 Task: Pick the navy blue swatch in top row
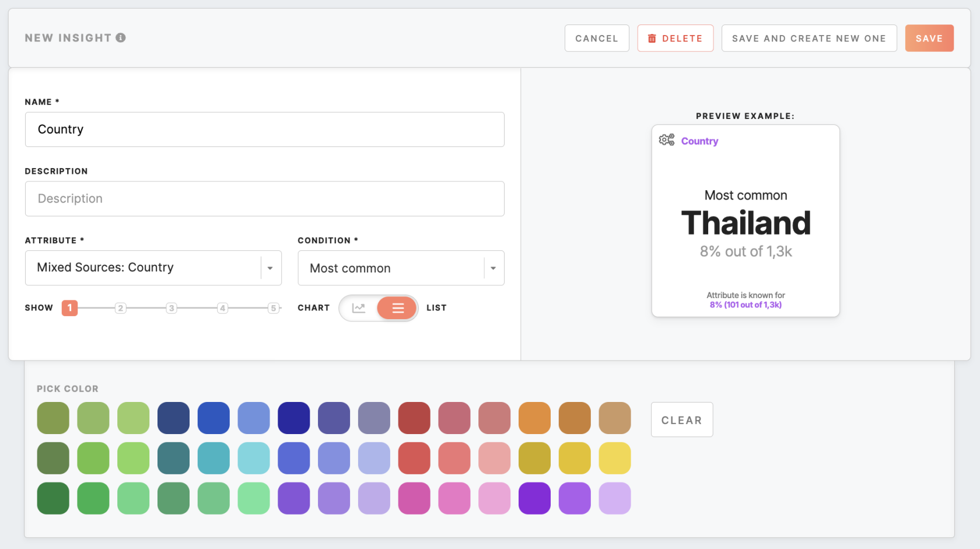click(x=173, y=418)
